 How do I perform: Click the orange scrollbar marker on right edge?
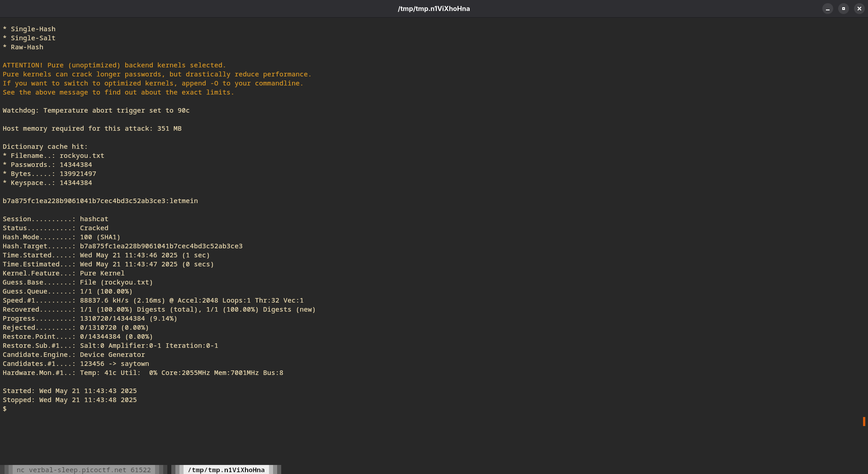(864, 422)
